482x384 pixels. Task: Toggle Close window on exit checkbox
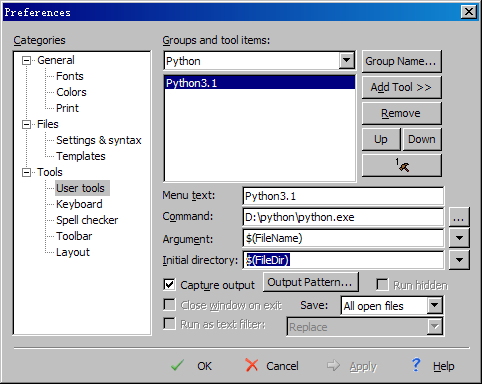(x=169, y=305)
